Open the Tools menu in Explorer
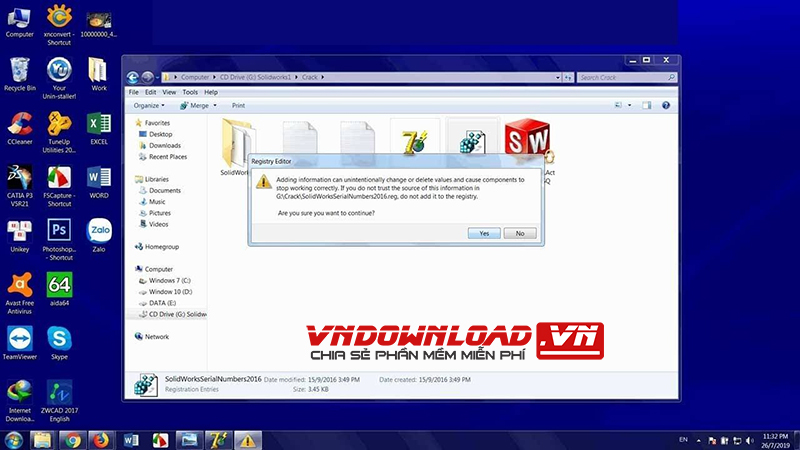This screenshot has width=800, height=450. (190, 92)
